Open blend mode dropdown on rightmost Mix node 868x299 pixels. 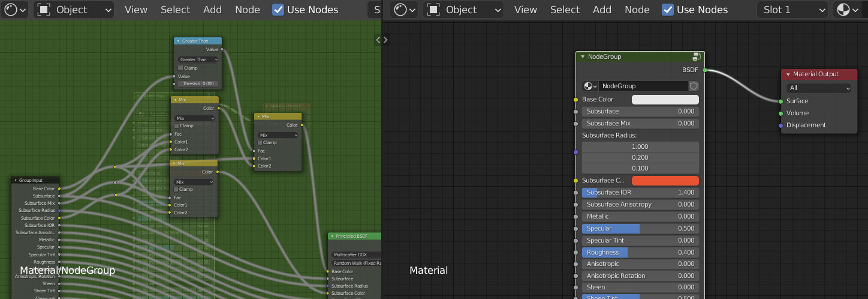(278, 135)
